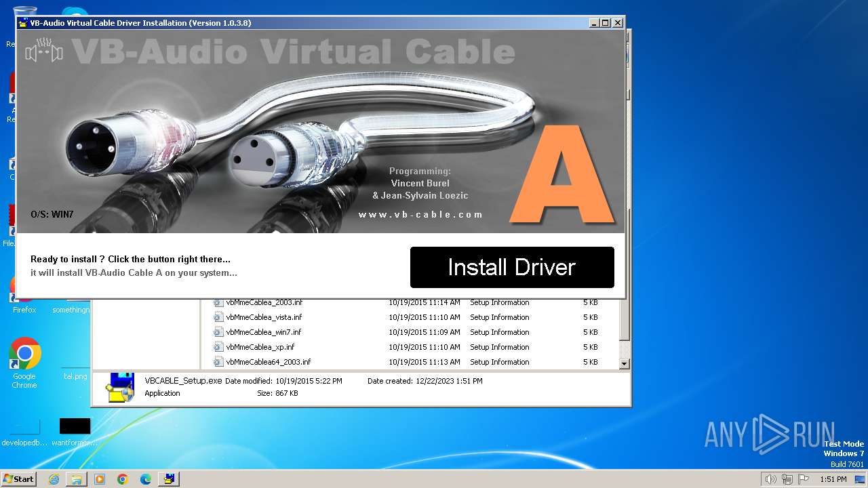This screenshot has width=868, height=488.
Task: Click the 12/22/2023 1:51 PM created date
Action: coord(449,381)
